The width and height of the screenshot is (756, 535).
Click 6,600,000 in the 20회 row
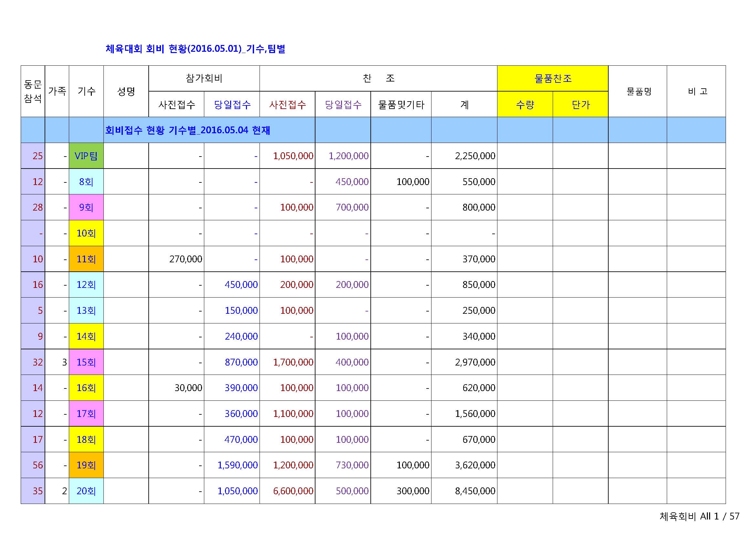pyautogui.click(x=293, y=491)
